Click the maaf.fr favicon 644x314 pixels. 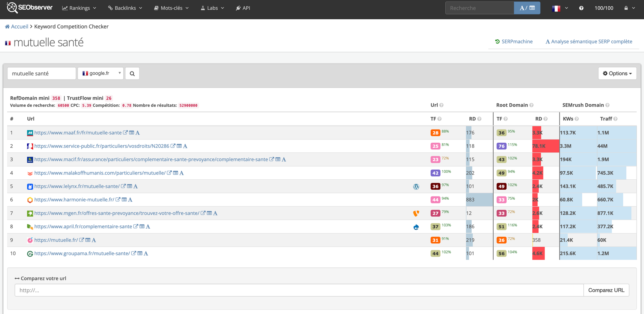[30, 133]
